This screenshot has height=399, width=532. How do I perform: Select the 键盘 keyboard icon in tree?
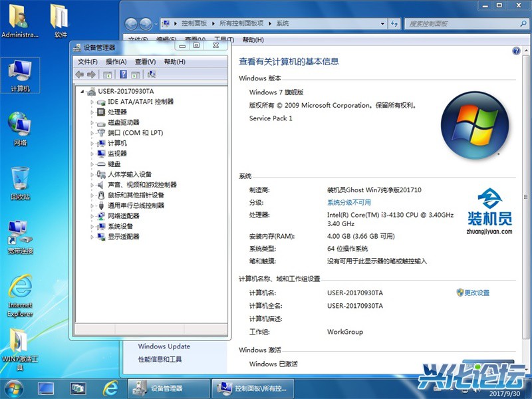pyautogui.click(x=101, y=164)
